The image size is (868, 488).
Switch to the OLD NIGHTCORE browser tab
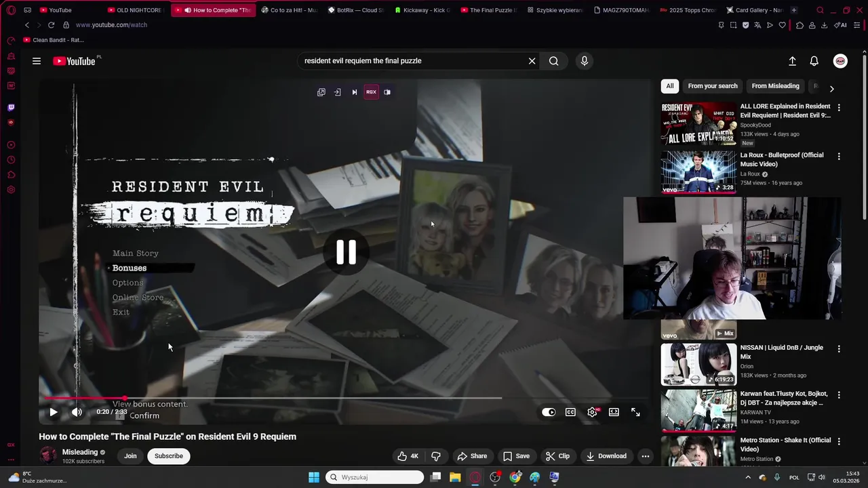click(x=136, y=10)
